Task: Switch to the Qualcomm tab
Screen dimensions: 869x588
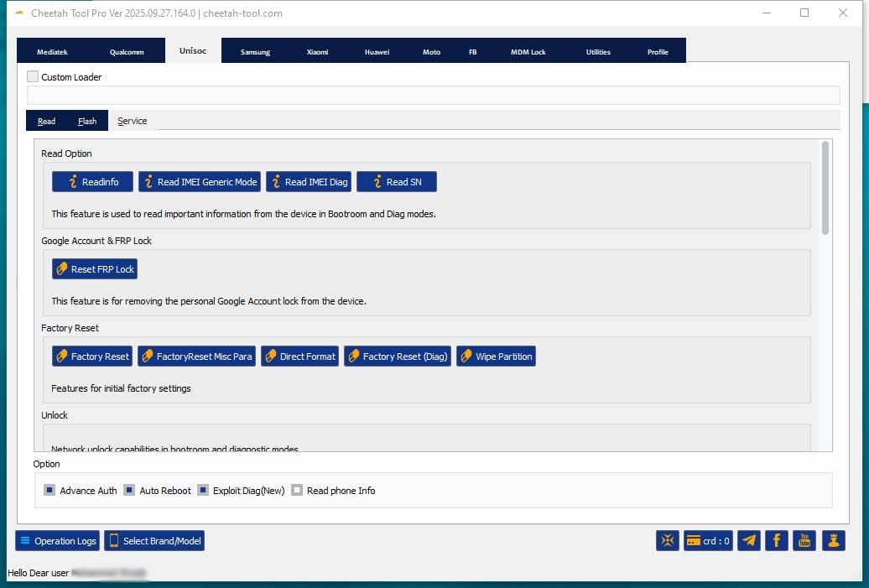Action: pyautogui.click(x=127, y=52)
